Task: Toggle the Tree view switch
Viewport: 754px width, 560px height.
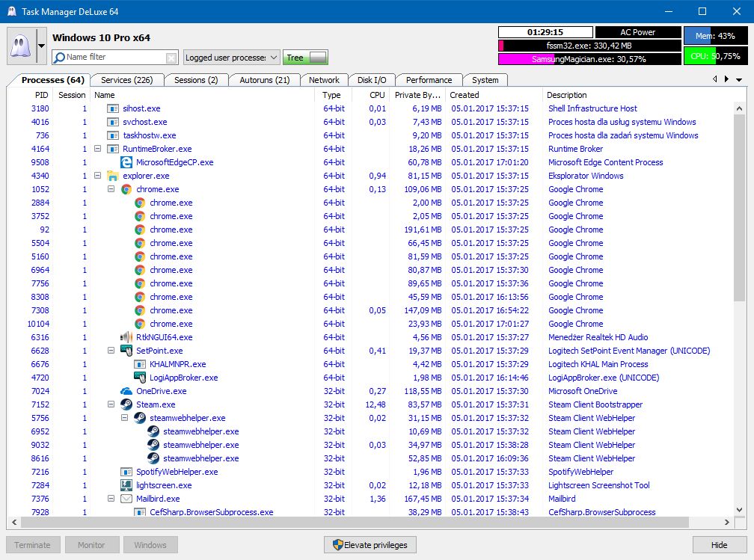Action: tap(318, 58)
